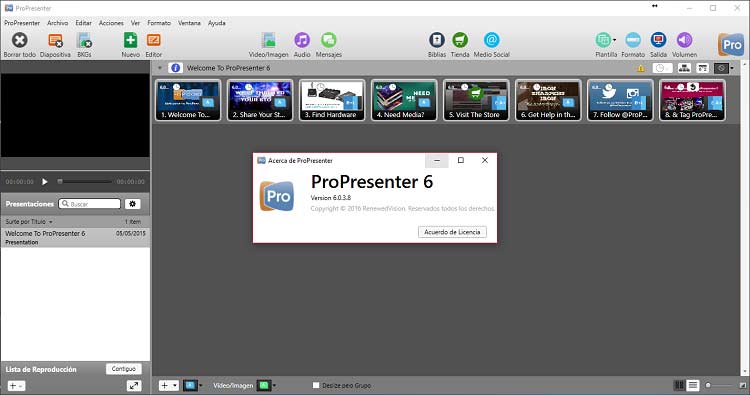This screenshot has width=750, height=395.
Task: Open the Mensajes icon
Action: tap(329, 40)
